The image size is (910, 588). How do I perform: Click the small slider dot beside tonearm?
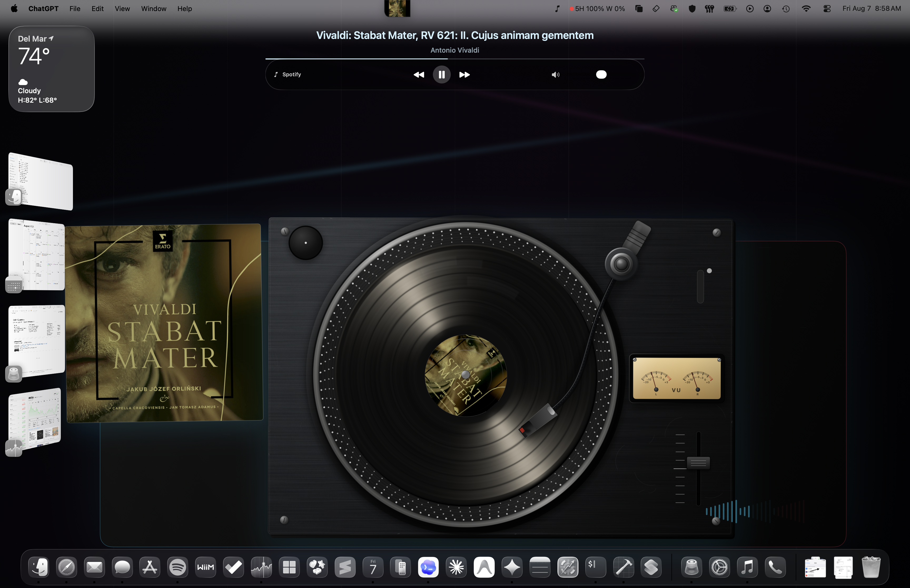point(709,271)
